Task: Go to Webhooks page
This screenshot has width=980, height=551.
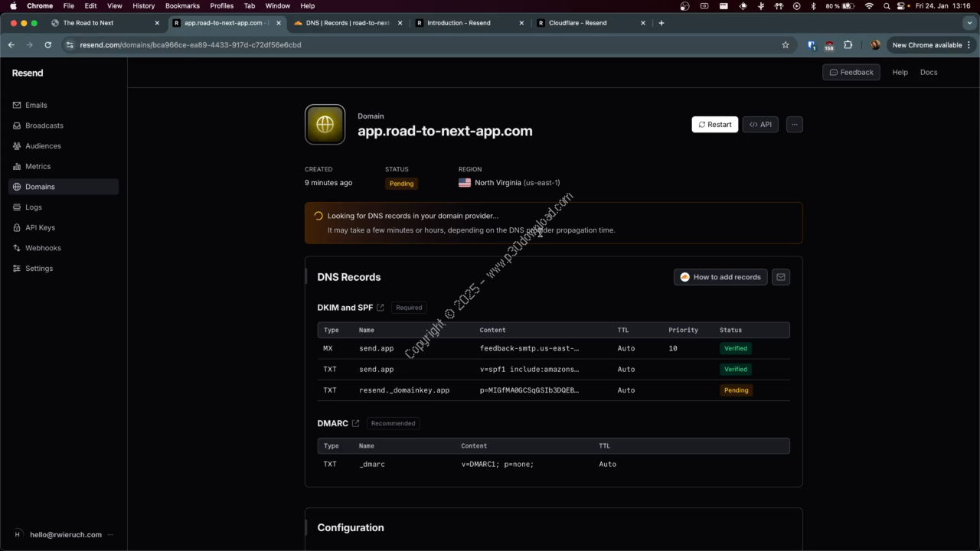Action: tap(64, 248)
